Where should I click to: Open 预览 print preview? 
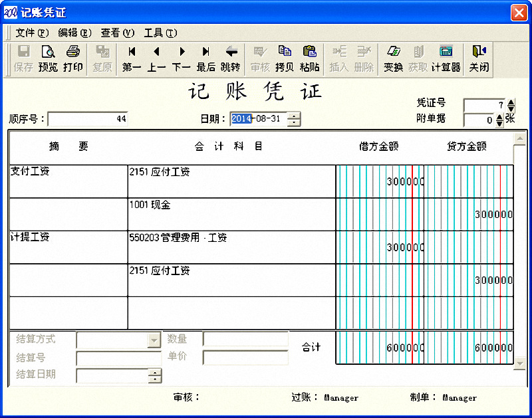[48, 59]
